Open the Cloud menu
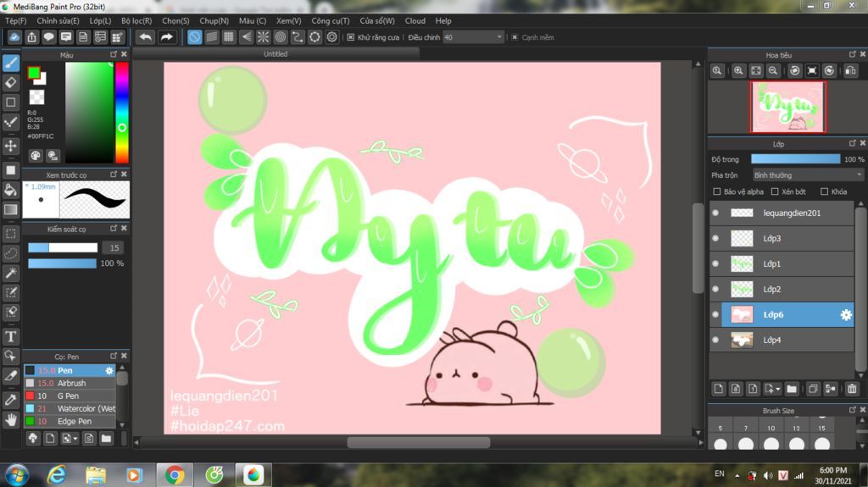868x487 pixels. click(x=415, y=20)
